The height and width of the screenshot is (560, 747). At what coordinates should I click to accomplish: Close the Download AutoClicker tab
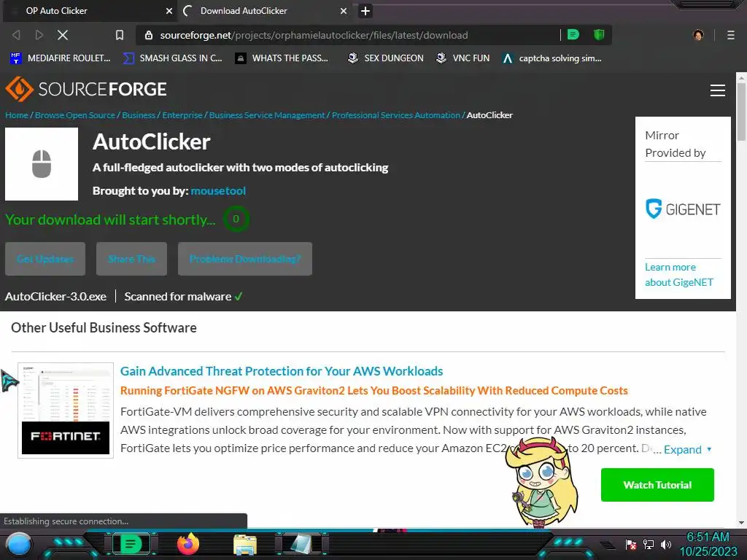[x=343, y=11]
